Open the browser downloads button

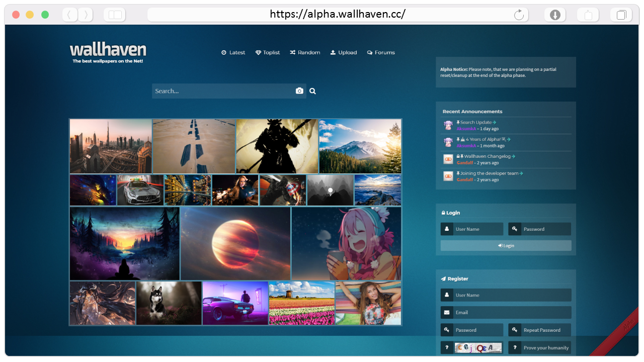click(555, 15)
